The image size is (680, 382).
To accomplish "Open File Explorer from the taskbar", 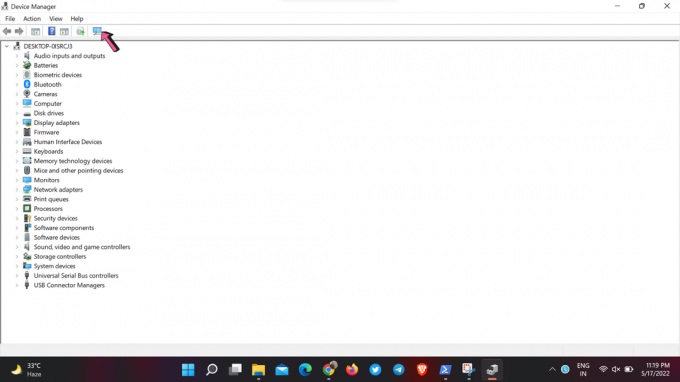I will (258, 369).
